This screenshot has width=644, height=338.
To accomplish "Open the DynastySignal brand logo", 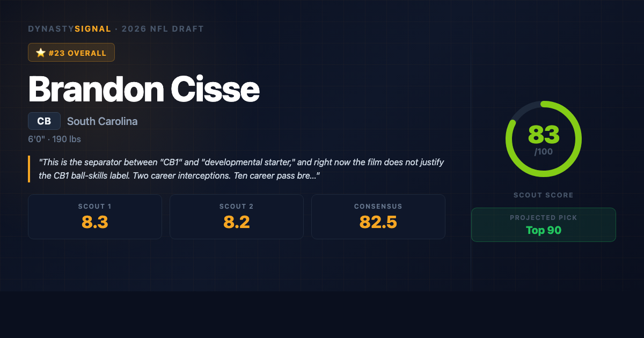I will point(69,29).
